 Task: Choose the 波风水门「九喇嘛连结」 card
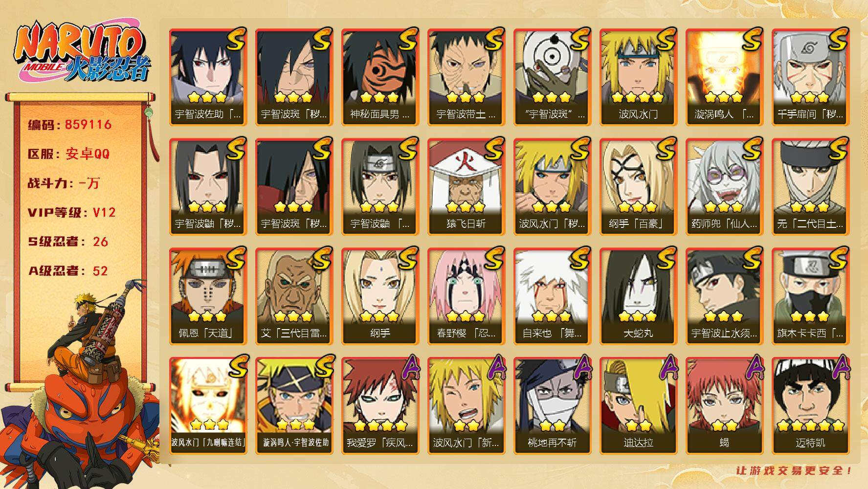208,405
